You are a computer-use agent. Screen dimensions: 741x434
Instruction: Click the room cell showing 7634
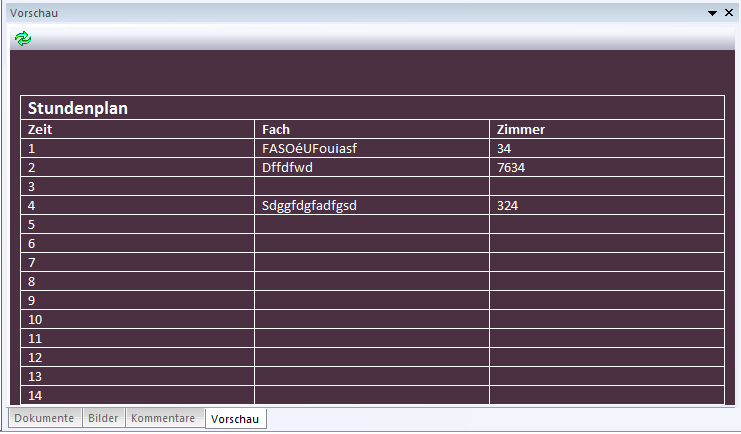[x=511, y=167]
